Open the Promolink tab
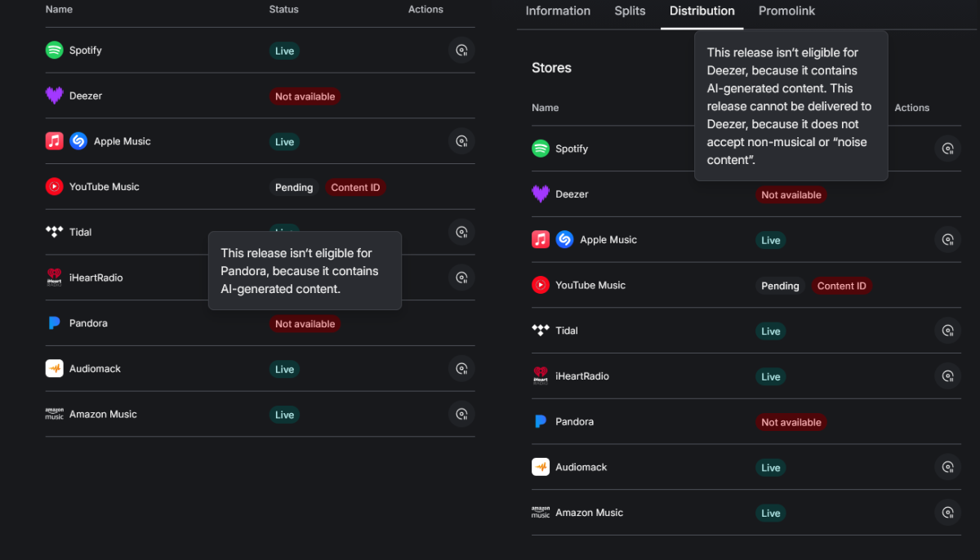 786,11
